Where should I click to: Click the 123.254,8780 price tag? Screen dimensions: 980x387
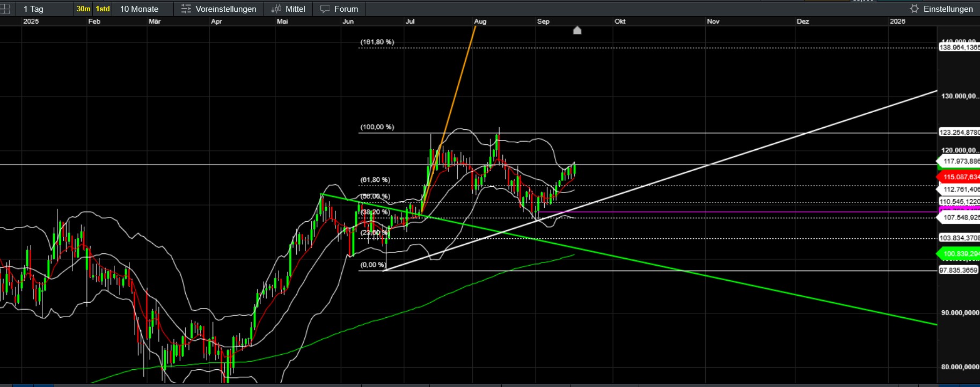pos(959,133)
